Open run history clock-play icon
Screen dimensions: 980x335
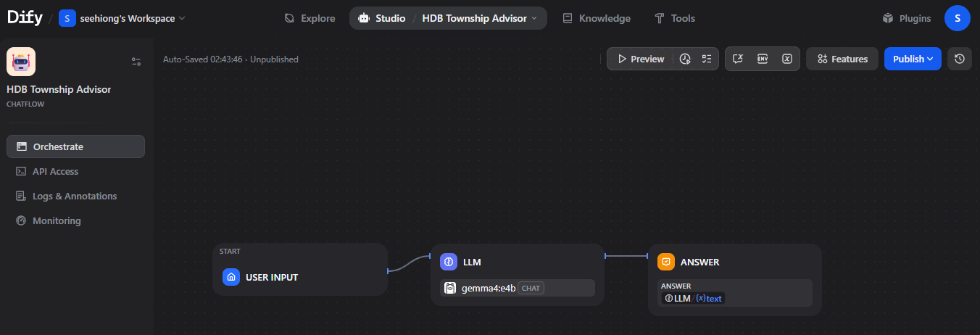(686, 59)
